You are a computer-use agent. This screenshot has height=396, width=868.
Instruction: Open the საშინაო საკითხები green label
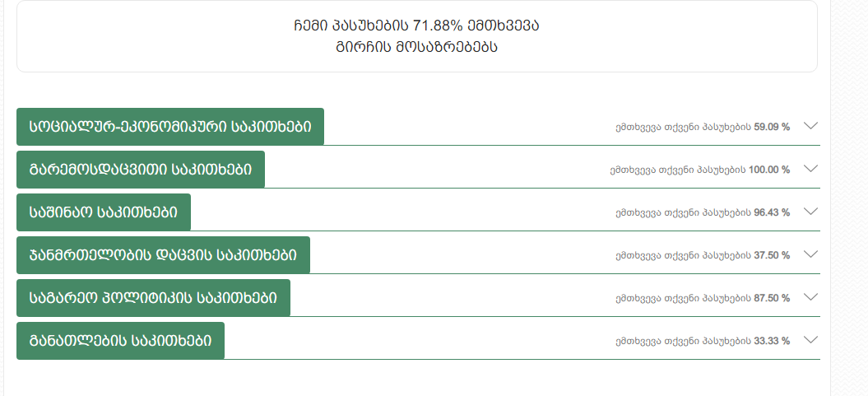pos(104,212)
